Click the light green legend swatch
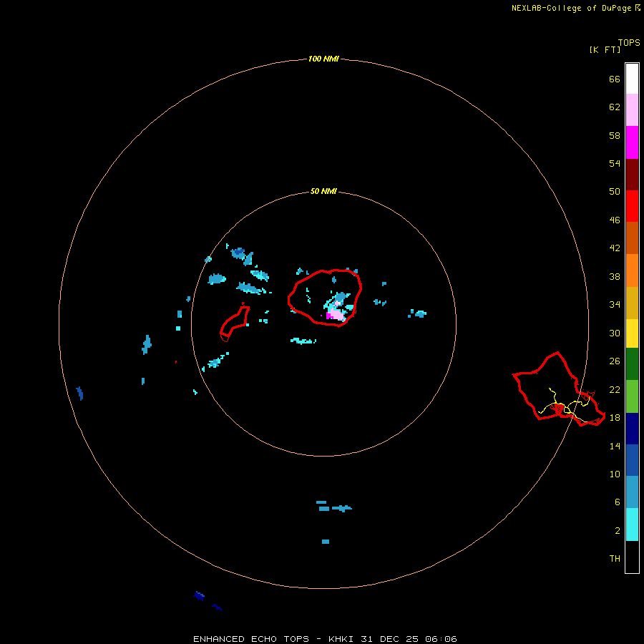 632,396
